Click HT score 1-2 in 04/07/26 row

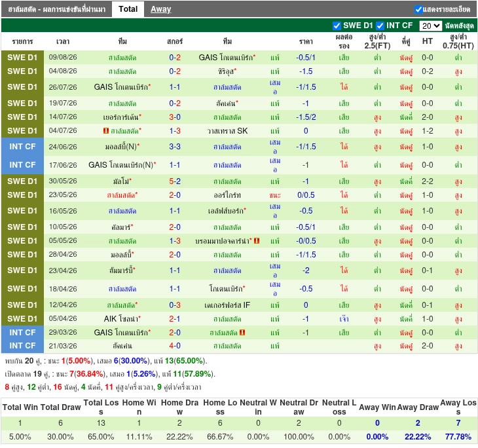pos(427,131)
